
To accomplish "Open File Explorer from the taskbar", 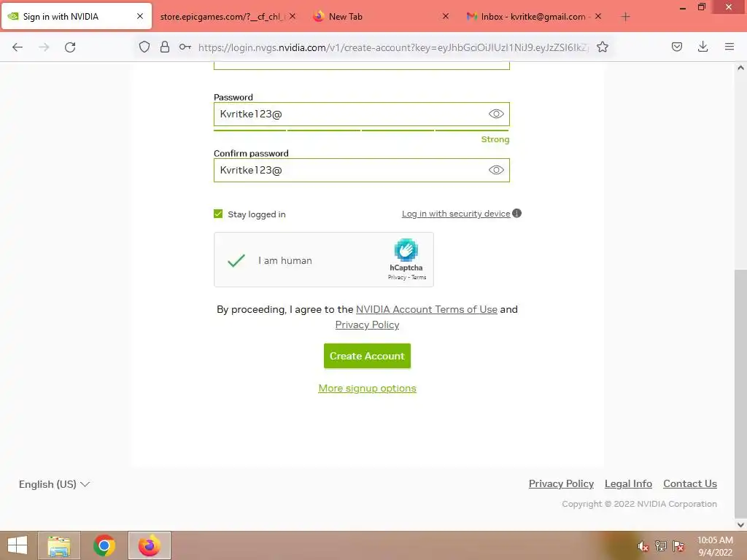I will point(59,545).
